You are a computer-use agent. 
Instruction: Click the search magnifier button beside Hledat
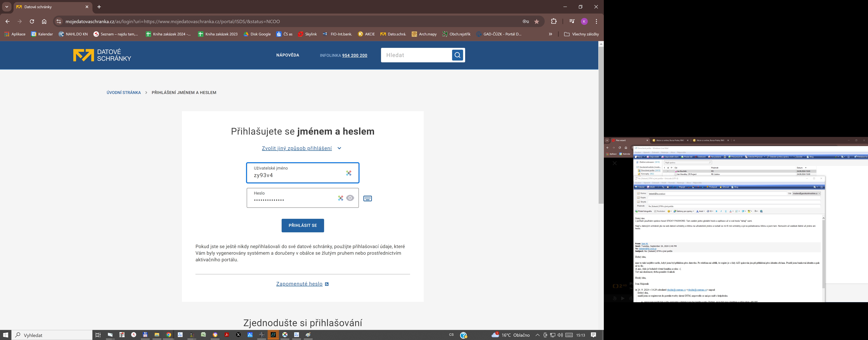tap(457, 55)
